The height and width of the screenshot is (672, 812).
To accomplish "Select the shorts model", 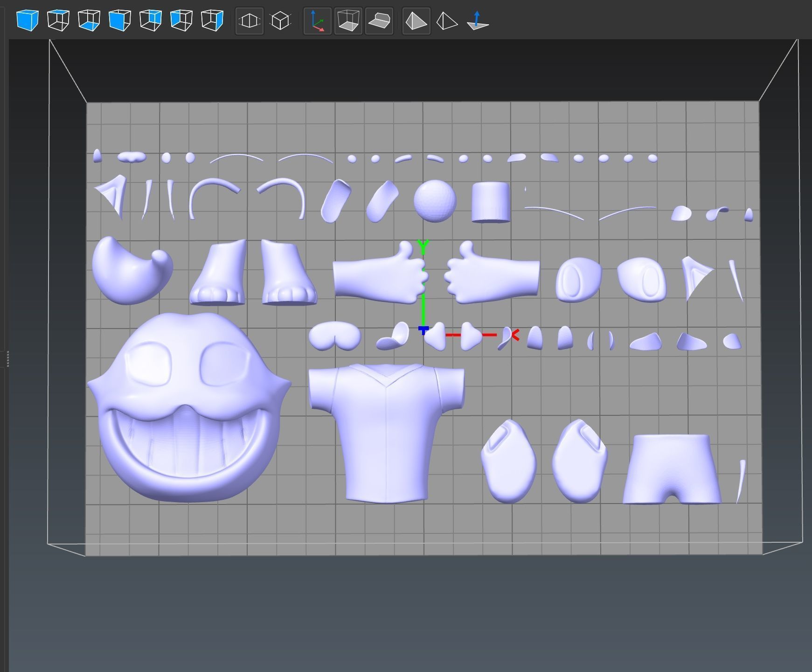I will click(672, 469).
